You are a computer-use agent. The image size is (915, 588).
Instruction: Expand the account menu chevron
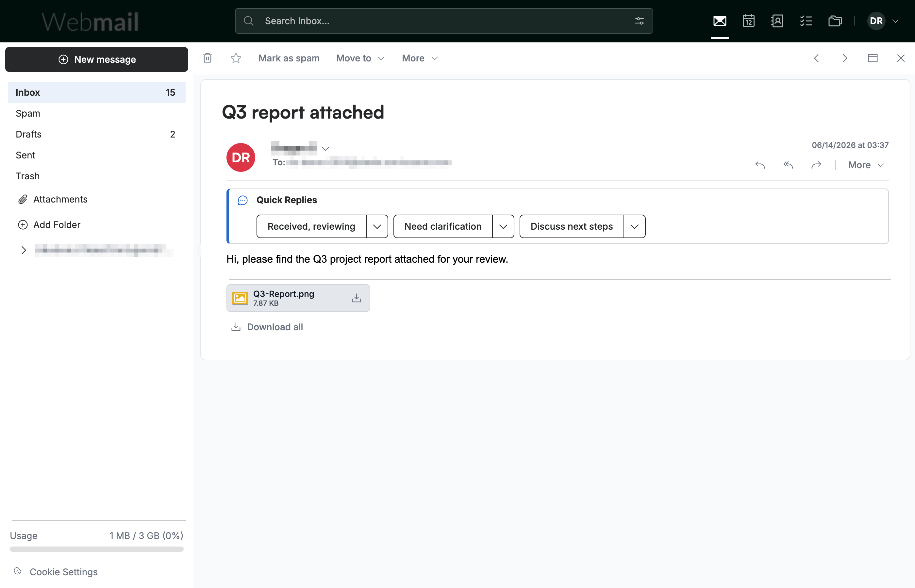tap(895, 21)
